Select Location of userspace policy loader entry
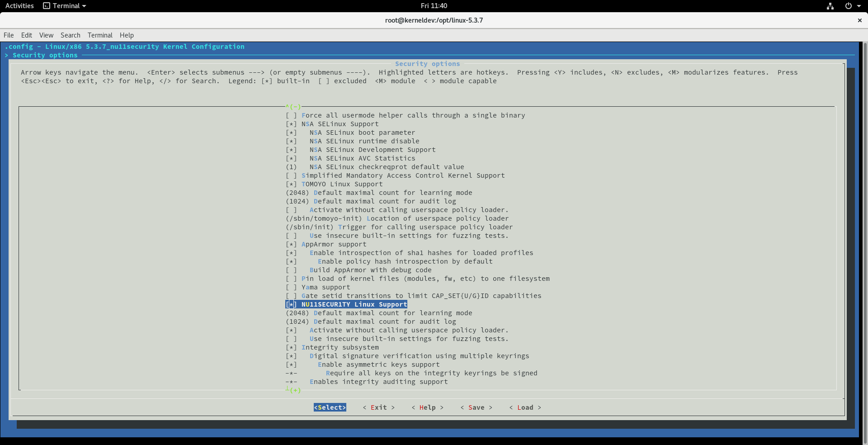This screenshot has width=868, height=445. tap(397, 218)
